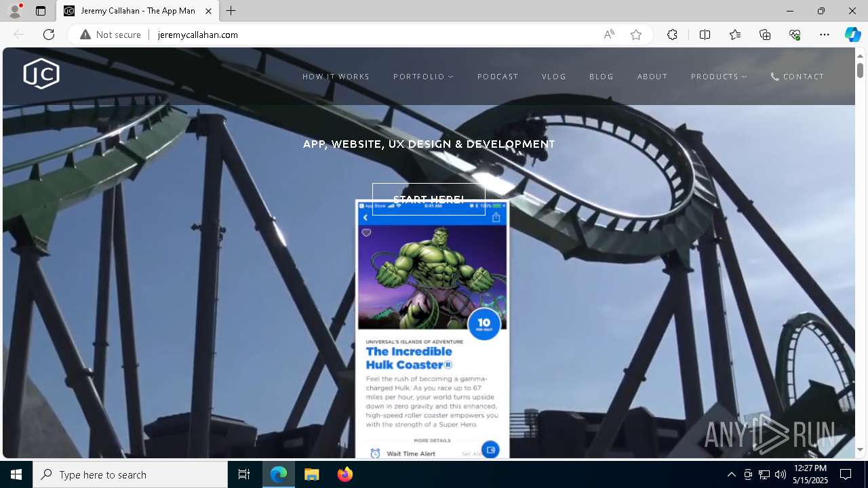The height and width of the screenshot is (488, 868).
Task: Open the Collections icon
Action: pos(765,35)
